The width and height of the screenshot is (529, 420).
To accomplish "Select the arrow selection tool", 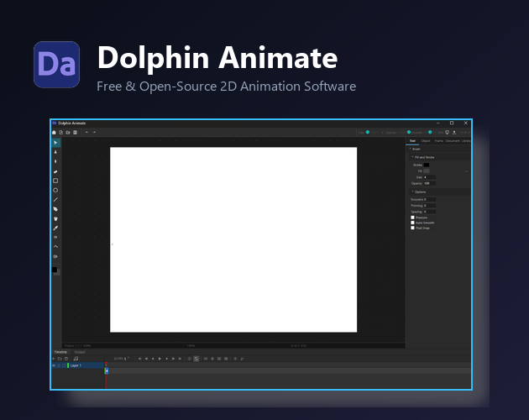I will pos(55,143).
